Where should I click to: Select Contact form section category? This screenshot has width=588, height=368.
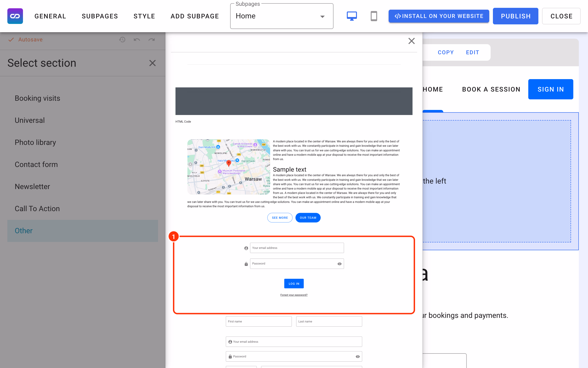pyautogui.click(x=83, y=164)
